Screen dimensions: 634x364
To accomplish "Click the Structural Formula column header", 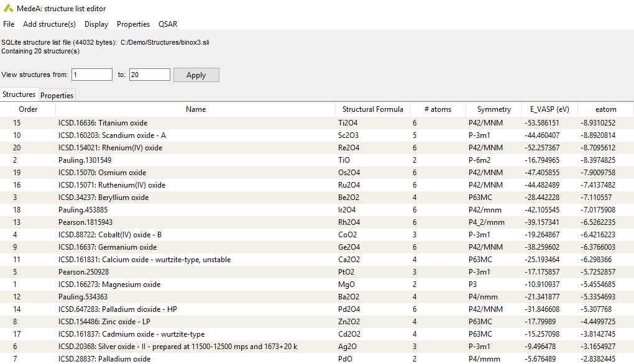I will 372,109.
